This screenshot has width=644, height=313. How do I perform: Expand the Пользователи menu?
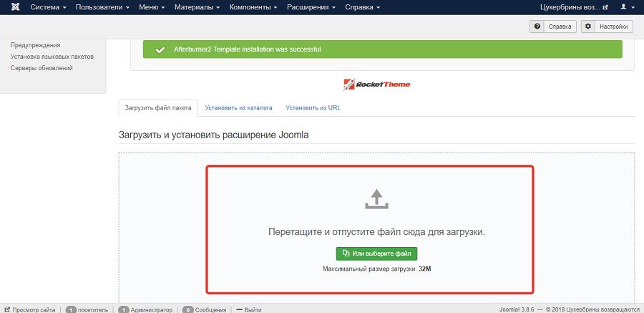pos(102,7)
